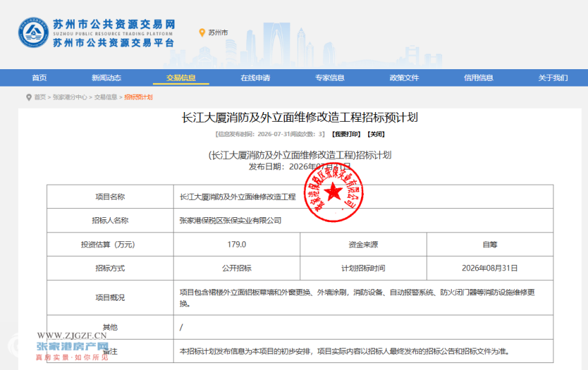Click the 项目名称 label cell
588x370 pixels.
pos(110,196)
